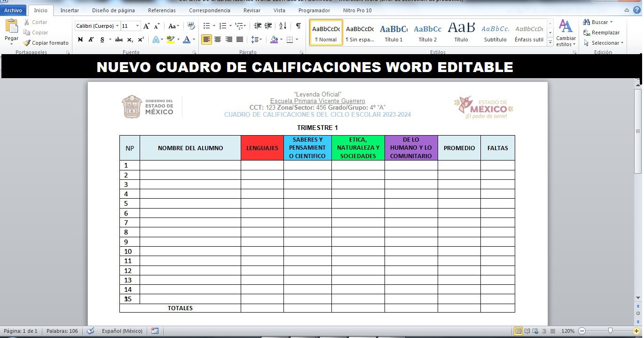Viewport: 644px width, 338px height.
Task: Open the font size dropdown
Action: point(137,26)
